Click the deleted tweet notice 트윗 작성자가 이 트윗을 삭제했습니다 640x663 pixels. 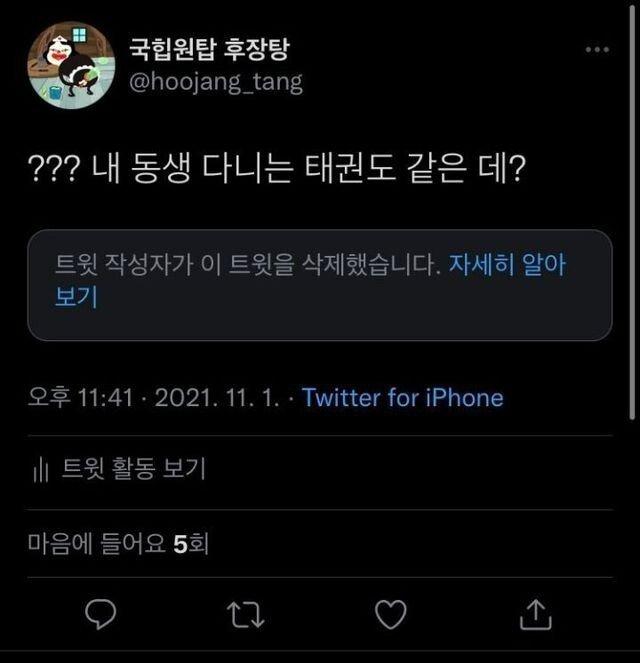(247, 266)
